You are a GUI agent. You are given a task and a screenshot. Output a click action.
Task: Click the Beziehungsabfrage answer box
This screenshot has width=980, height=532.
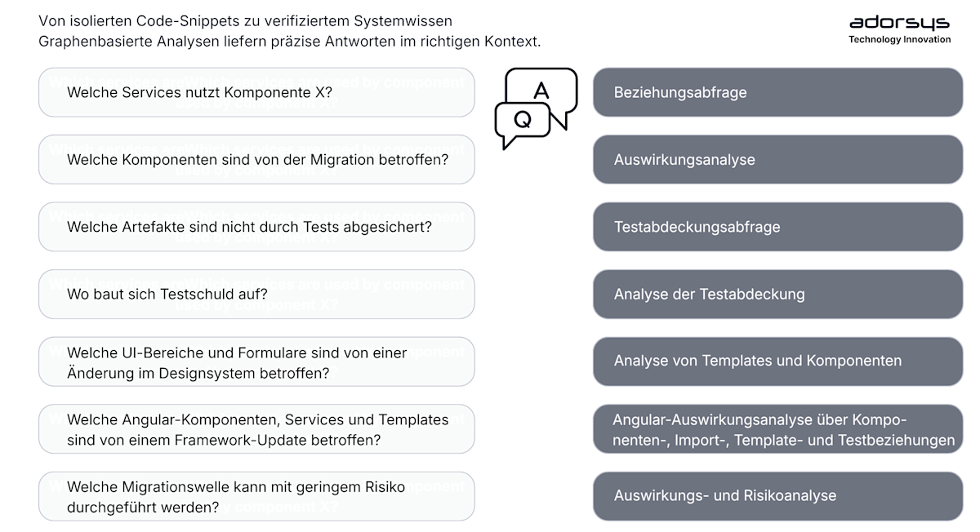(x=778, y=92)
